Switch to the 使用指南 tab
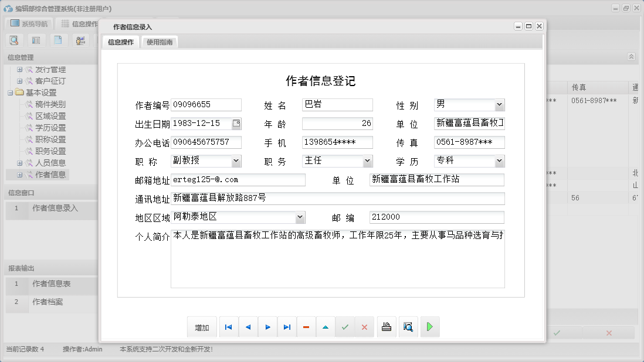The height and width of the screenshot is (362, 644). (160, 42)
